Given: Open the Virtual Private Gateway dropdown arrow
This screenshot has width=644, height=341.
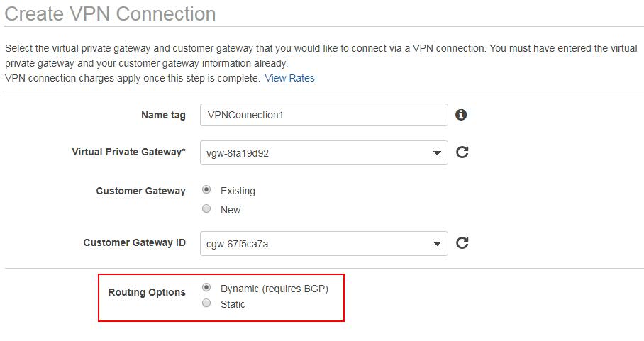Looking at the screenshot, I should pos(437,153).
